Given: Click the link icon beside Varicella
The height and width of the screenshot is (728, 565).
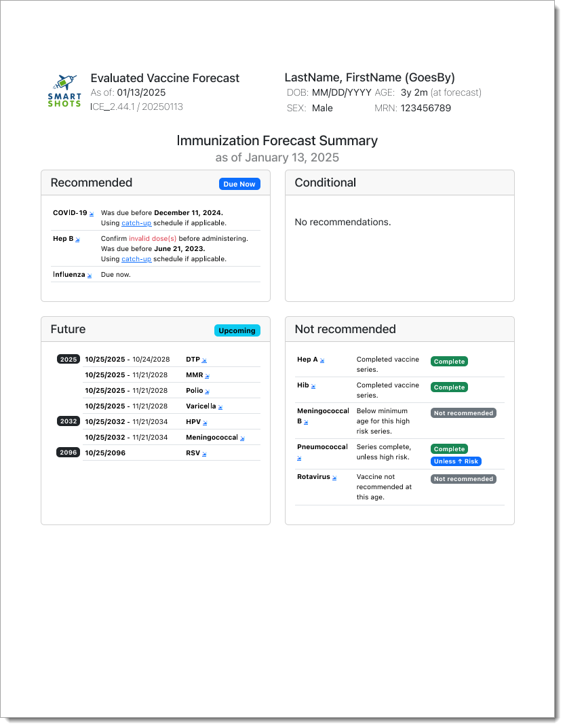Looking at the screenshot, I should click(x=220, y=407).
